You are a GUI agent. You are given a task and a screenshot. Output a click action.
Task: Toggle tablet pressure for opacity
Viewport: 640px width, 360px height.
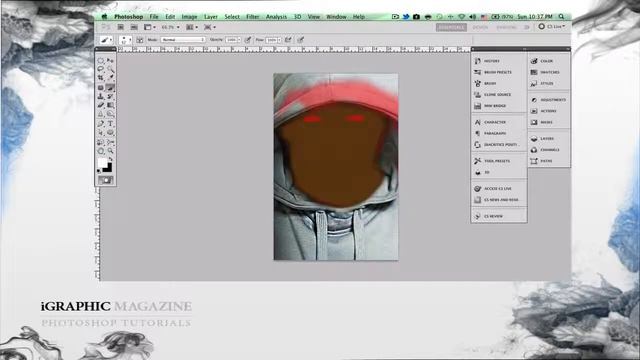247,40
